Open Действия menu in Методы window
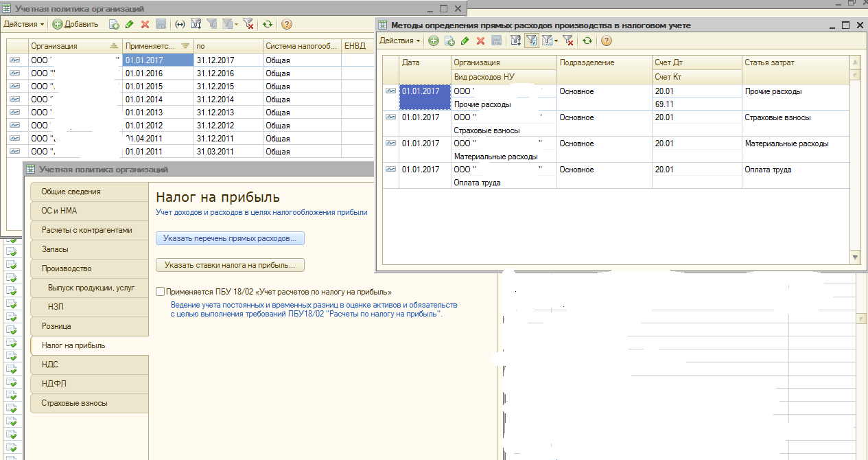Image resolution: width=868 pixels, height=460 pixels. point(400,41)
